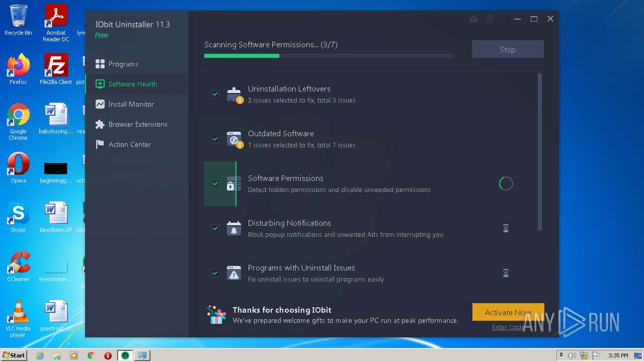Toggle Programs with Uninstall Issues checkbox
The width and height of the screenshot is (644, 362).
coord(215,273)
